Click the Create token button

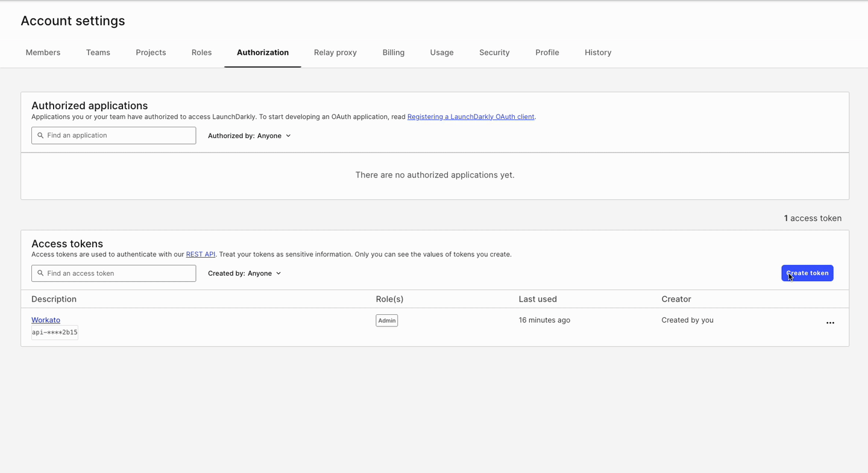[x=807, y=273]
